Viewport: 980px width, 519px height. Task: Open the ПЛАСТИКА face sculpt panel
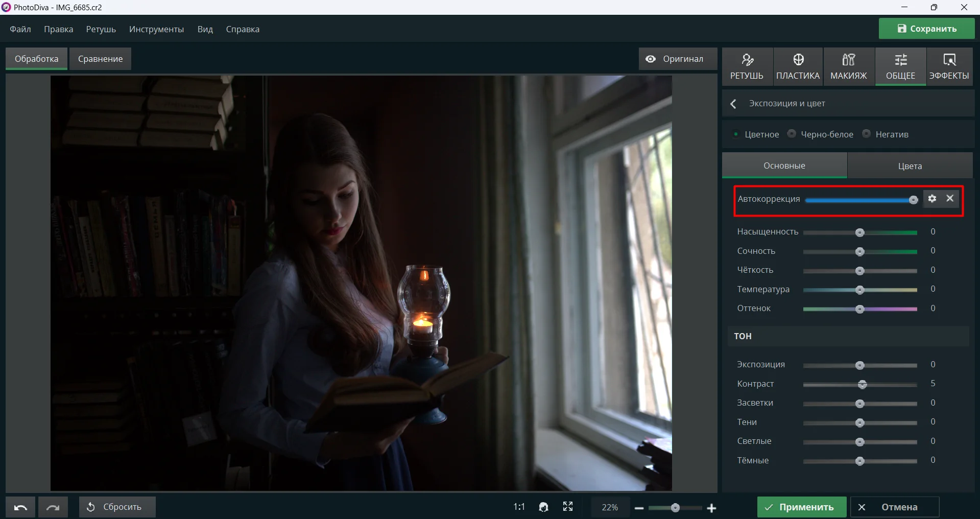[798, 66]
